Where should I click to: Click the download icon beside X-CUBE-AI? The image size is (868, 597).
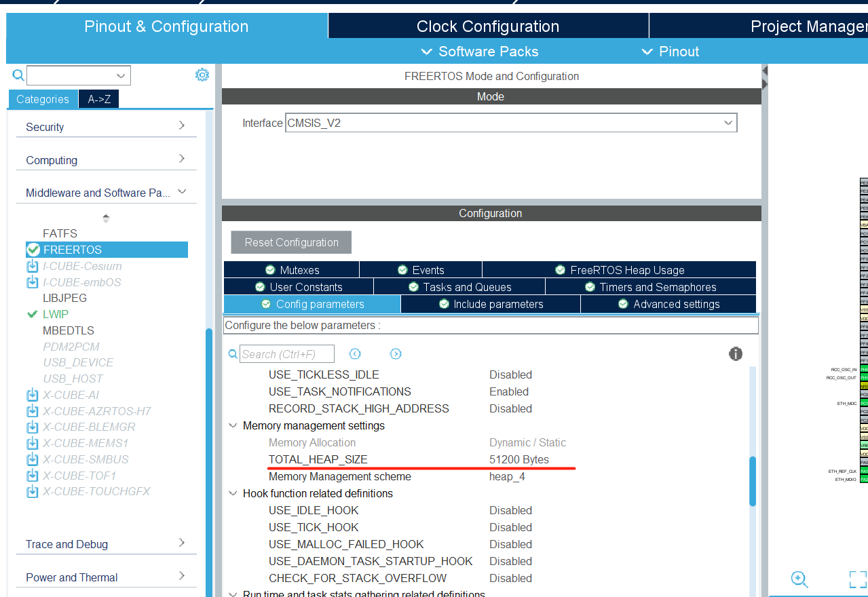(x=33, y=395)
